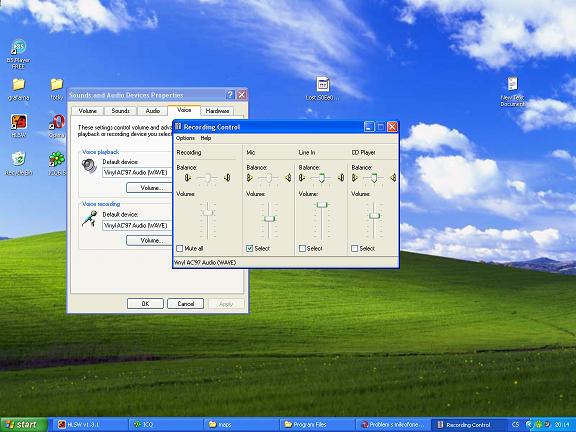The height and width of the screenshot is (432, 576).
Task: Click the right speaker icon of Mic balance
Action: coord(288,178)
